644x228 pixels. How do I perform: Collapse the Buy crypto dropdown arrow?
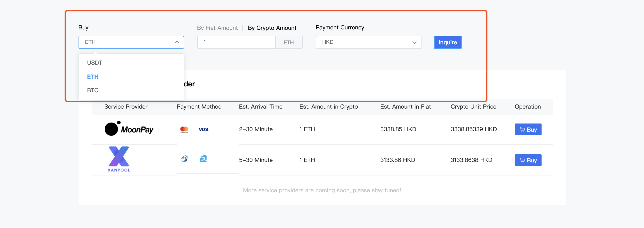point(177,42)
